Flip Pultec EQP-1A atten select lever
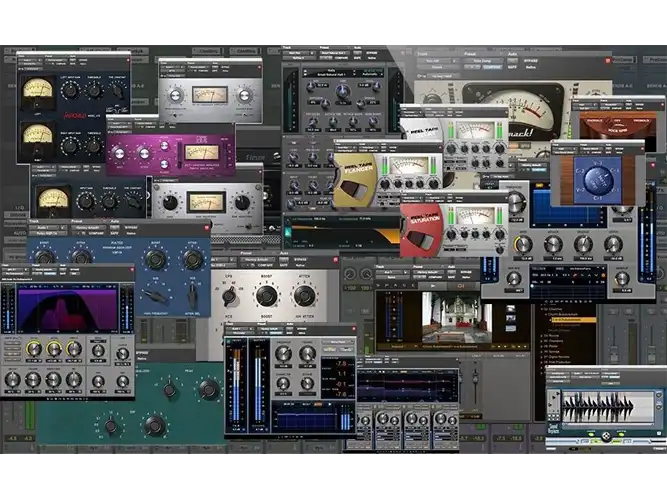The image size is (667, 500). pyautogui.click(x=192, y=294)
